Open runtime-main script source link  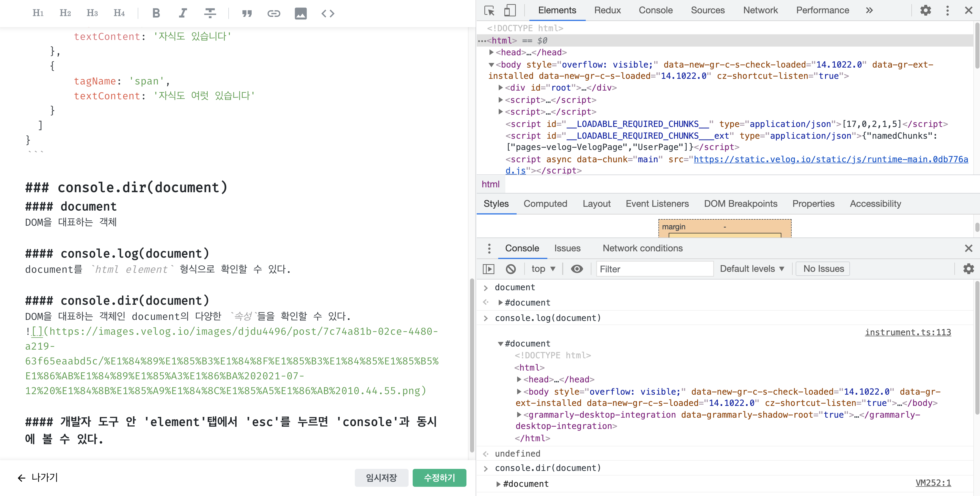coord(831,159)
